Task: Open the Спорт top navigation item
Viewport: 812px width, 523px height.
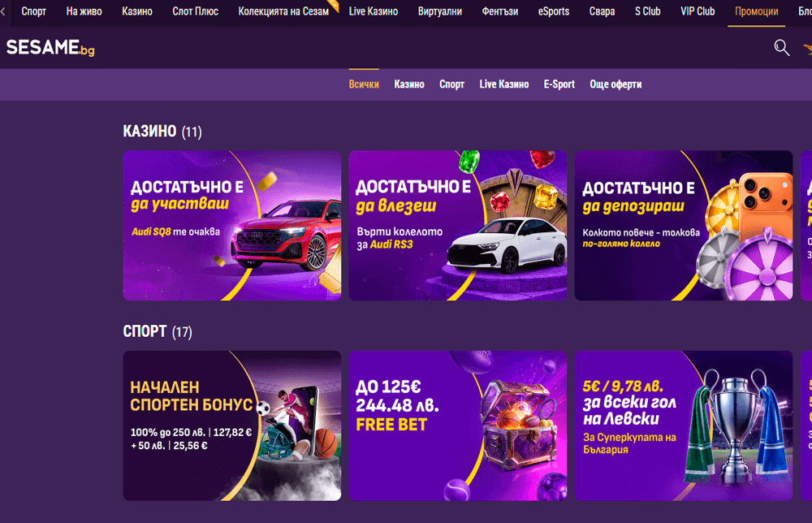Action: click(x=33, y=11)
